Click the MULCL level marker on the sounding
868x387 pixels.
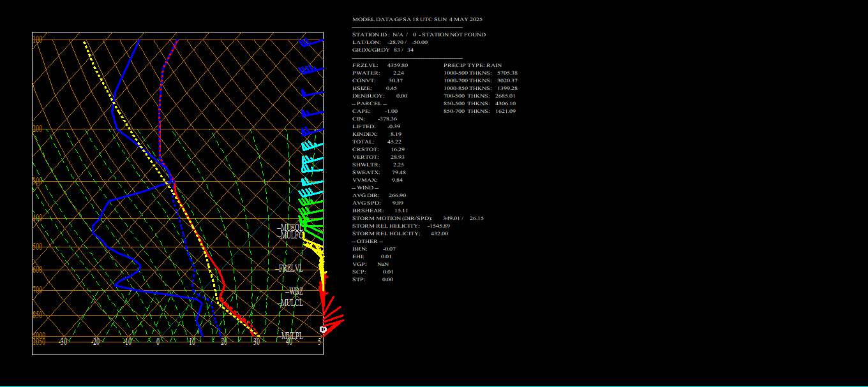tap(290, 303)
